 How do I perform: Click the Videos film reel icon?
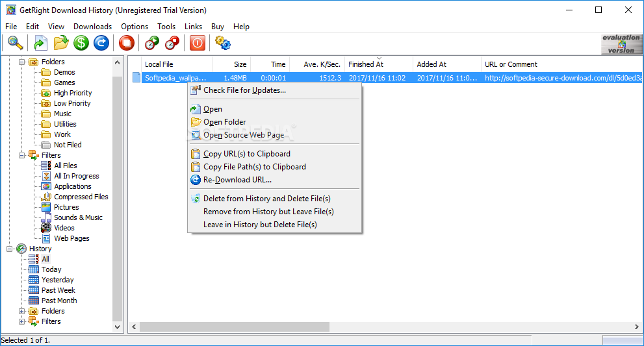pyautogui.click(x=46, y=228)
